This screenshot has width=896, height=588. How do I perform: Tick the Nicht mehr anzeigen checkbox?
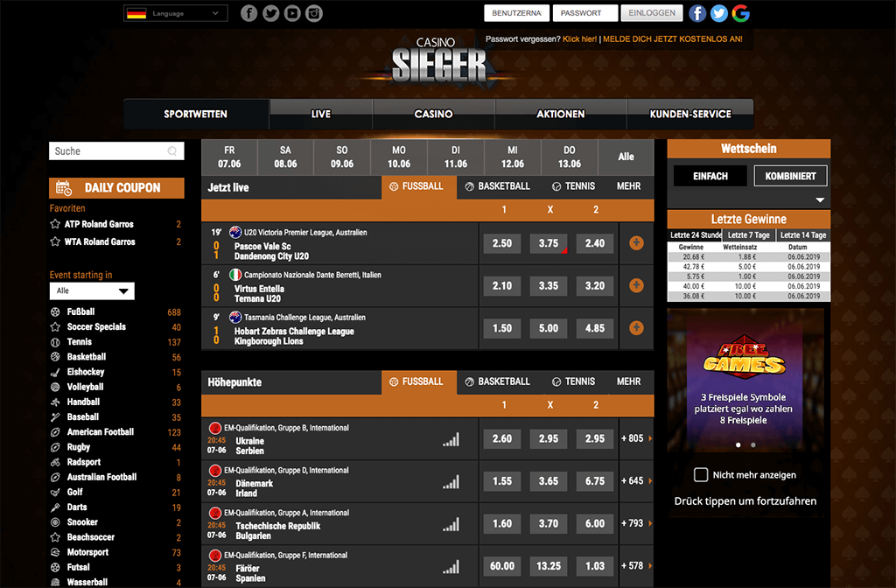click(x=701, y=474)
